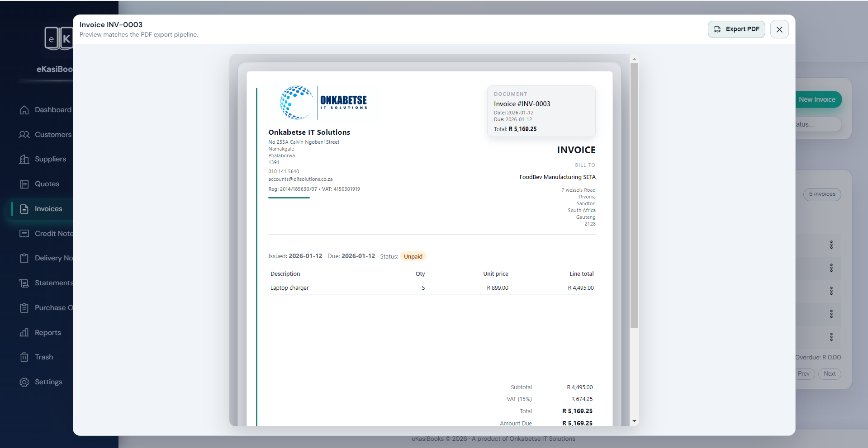Click the PDF export icon

pos(717,29)
